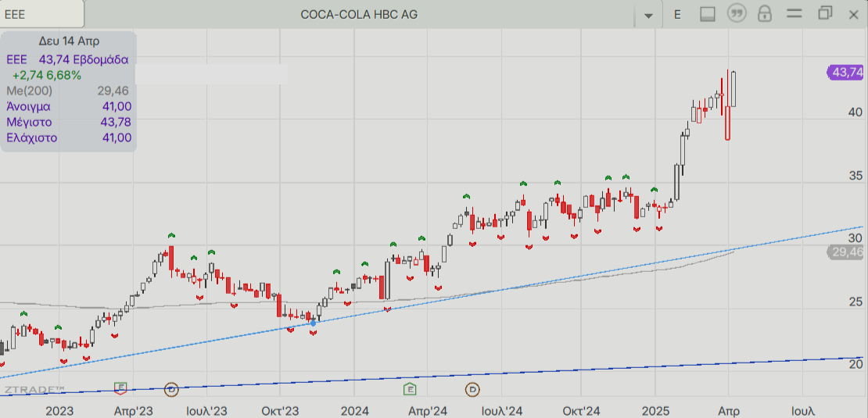
Task: Click the COCA-COLA HBC AG title
Action: click(359, 15)
